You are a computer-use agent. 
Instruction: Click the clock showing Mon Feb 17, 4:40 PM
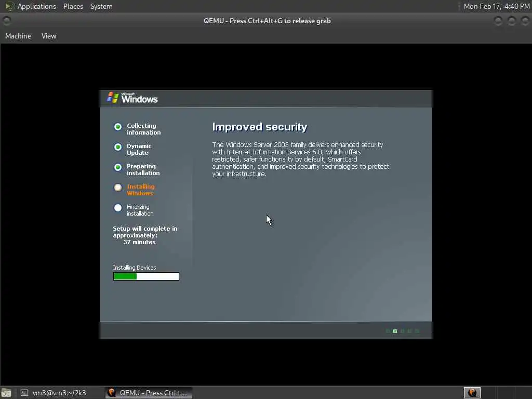(496, 6)
